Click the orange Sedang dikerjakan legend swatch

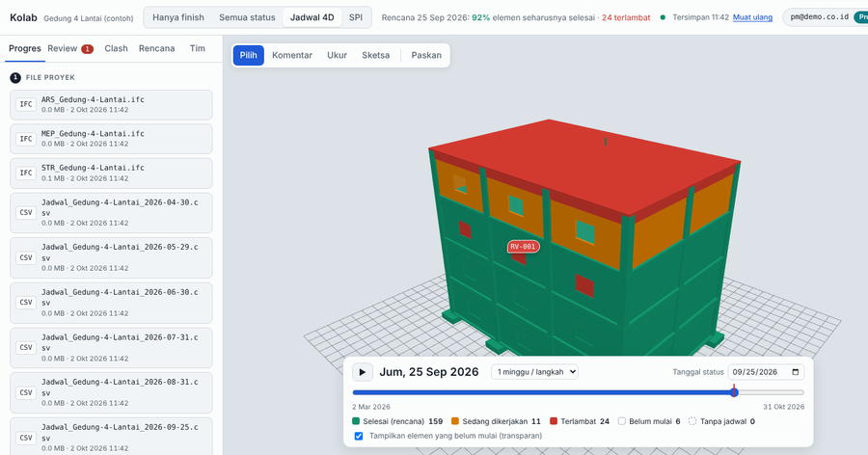tap(455, 421)
